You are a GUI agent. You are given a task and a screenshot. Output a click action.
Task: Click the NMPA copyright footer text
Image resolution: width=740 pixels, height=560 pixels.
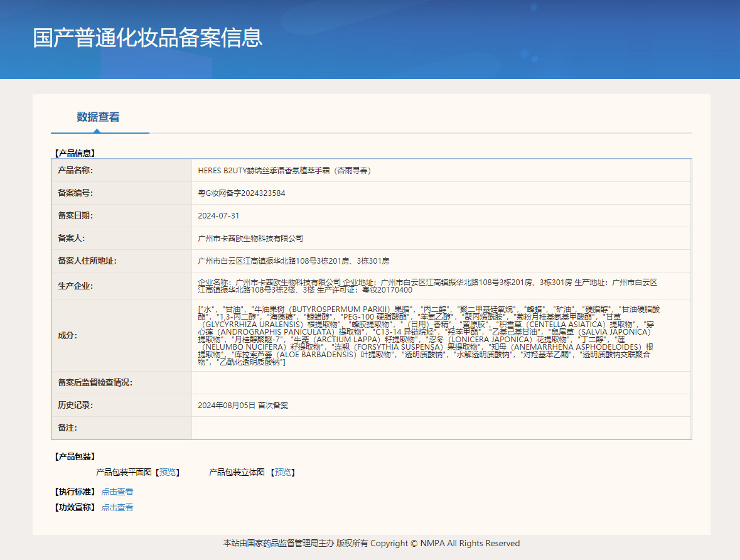371,543
